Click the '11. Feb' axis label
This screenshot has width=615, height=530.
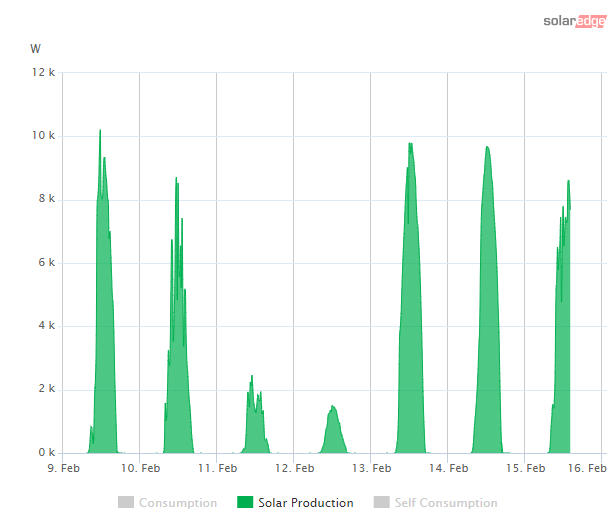click(x=217, y=468)
